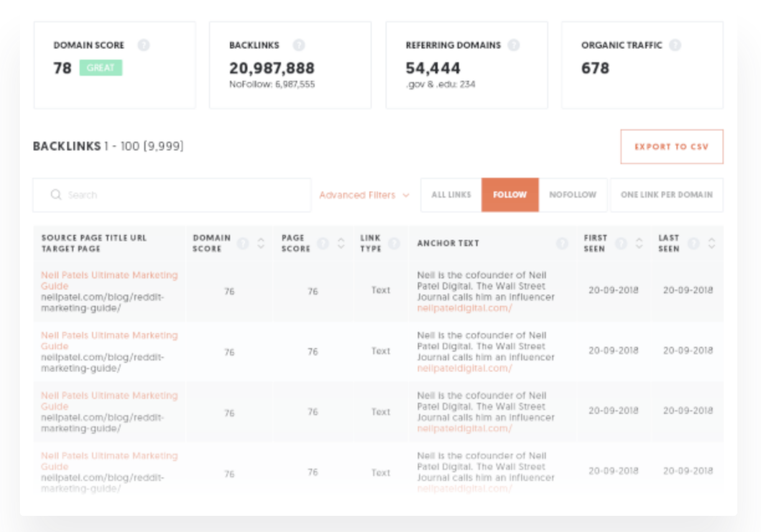Sort table by Domain Score arrows

(x=261, y=243)
